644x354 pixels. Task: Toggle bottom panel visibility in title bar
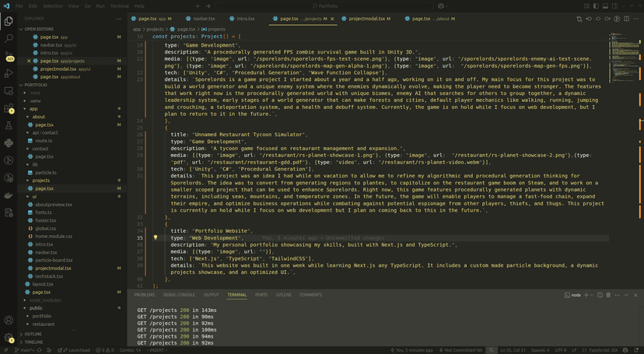pyautogui.click(x=605, y=6)
